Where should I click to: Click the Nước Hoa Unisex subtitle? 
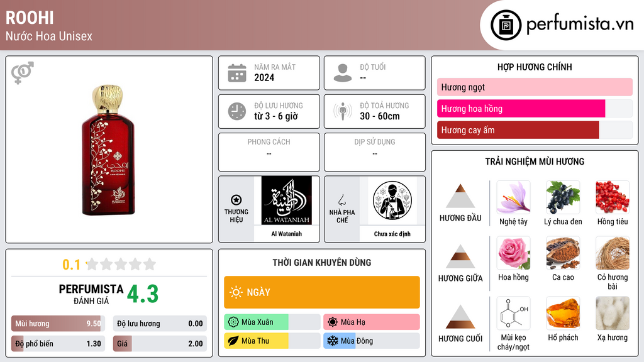click(x=49, y=36)
